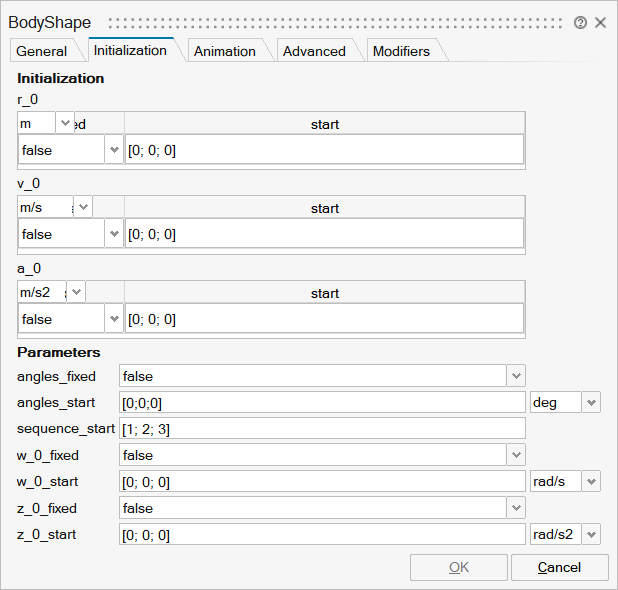The image size is (618, 590).
Task: Click the r_0 start value field
Action: coord(324,150)
